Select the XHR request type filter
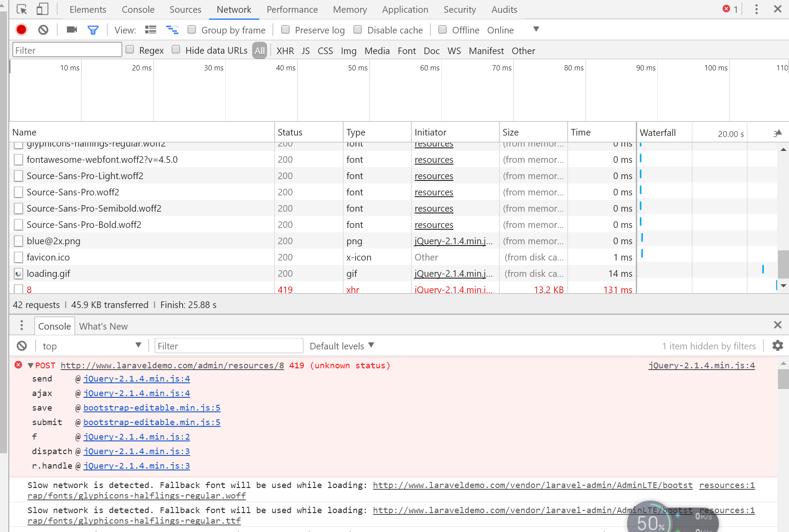 pyautogui.click(x=285, y=51)
